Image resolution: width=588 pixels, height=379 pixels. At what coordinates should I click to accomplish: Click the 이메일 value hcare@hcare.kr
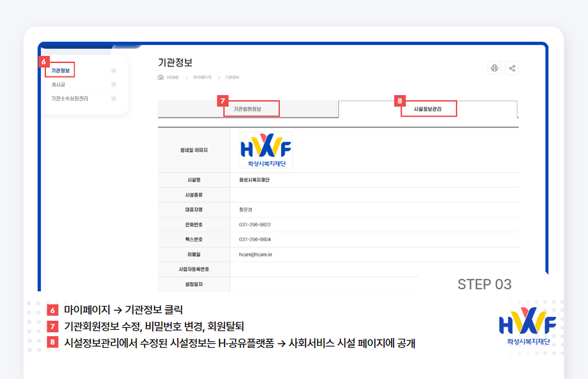(x=255, y=254)
